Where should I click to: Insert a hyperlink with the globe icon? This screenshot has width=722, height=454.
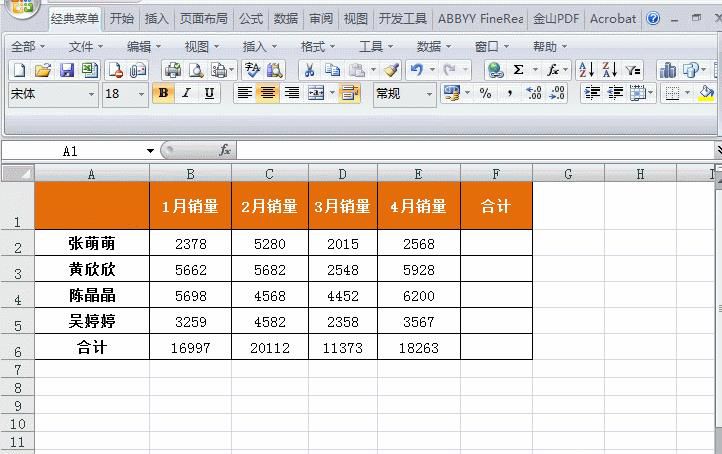495,70
